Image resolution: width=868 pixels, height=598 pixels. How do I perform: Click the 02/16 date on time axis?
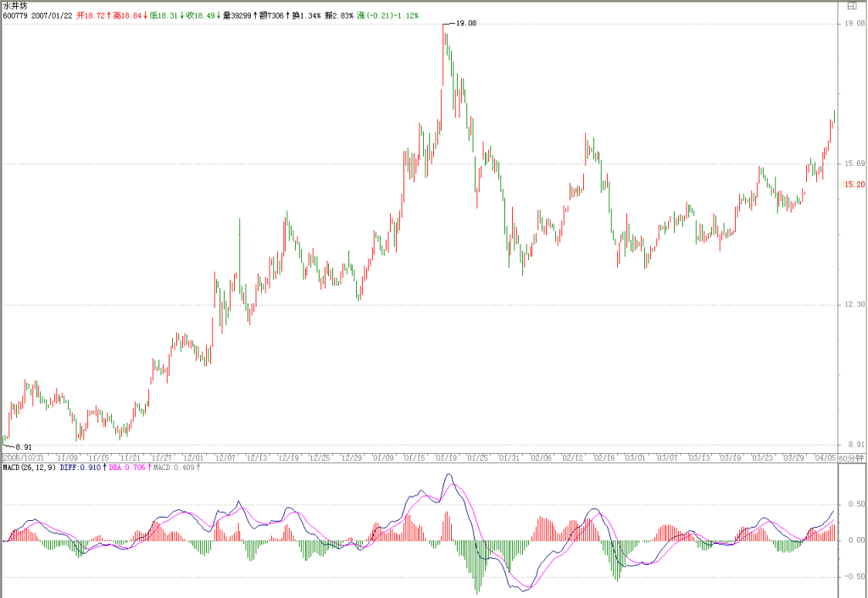click(604, 458)
